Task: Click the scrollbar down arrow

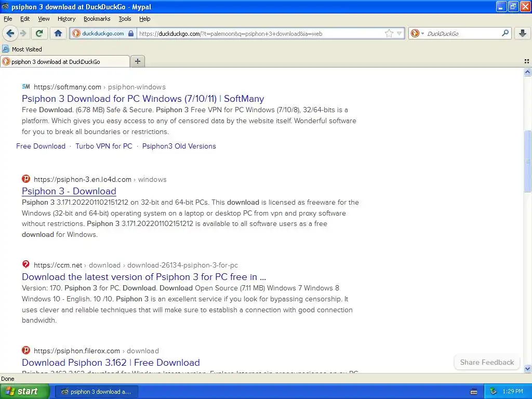Action: click(527, 368)
